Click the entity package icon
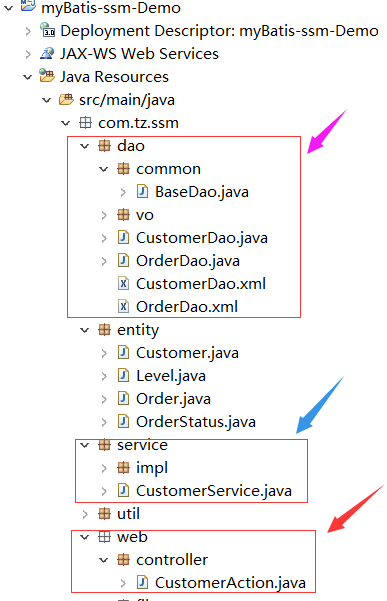This screenshot has width=387, height=601. (x=104, y=330)
